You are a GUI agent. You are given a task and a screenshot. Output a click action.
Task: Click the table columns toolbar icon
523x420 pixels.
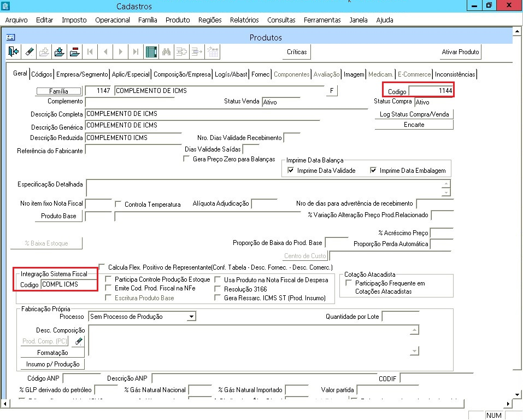tap(213, 52)
